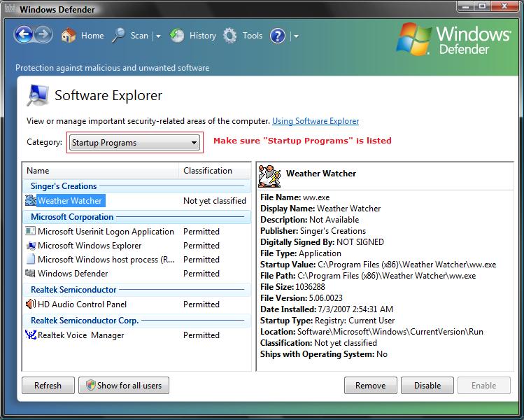Click the Windows Defender title bar icon

coord(10,8)
